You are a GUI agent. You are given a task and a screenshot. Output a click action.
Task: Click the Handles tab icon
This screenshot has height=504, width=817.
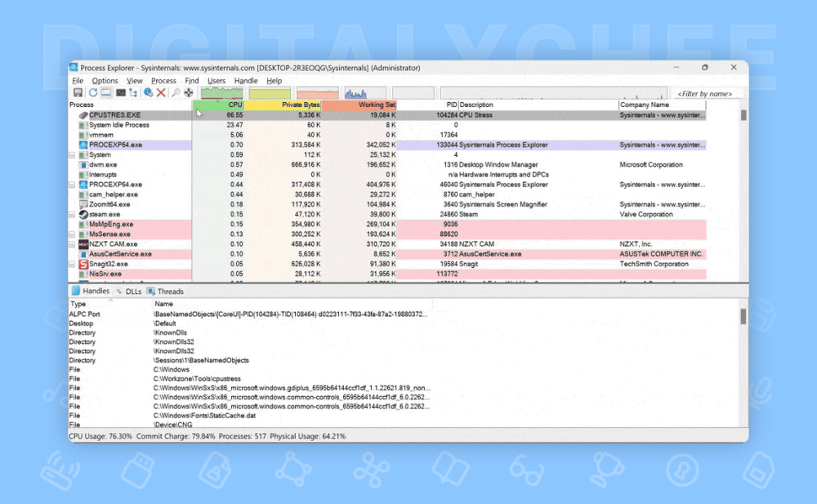[76, 291]
